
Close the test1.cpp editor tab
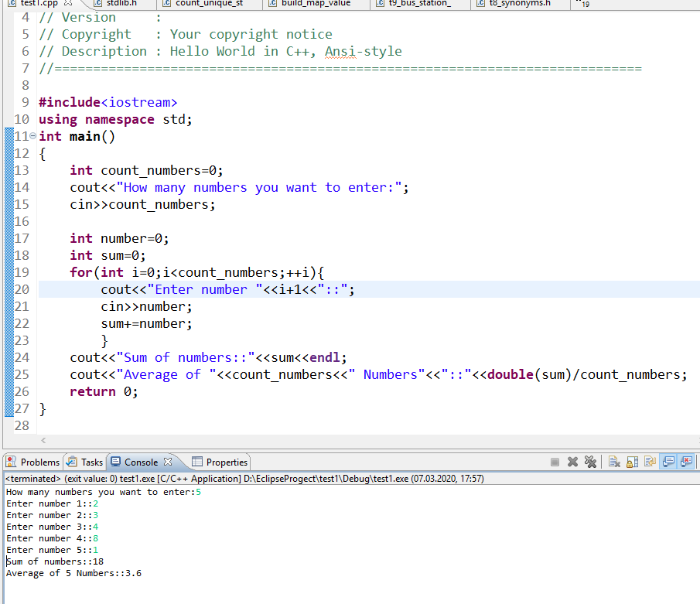click(x=67, y=3)
